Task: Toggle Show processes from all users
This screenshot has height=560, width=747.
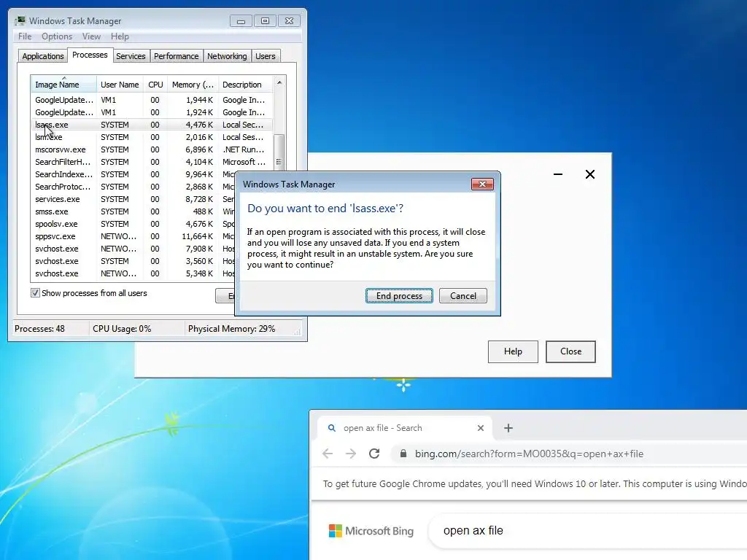Action: 35,293
